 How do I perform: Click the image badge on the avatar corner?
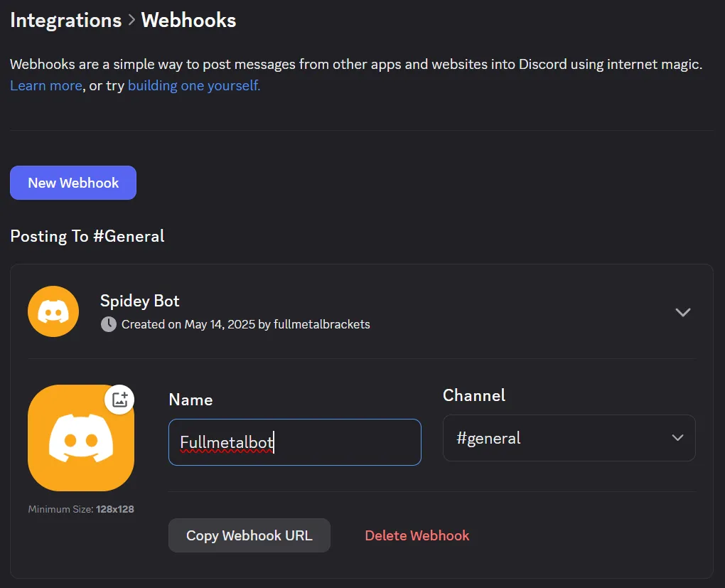(x=119, y=400)
